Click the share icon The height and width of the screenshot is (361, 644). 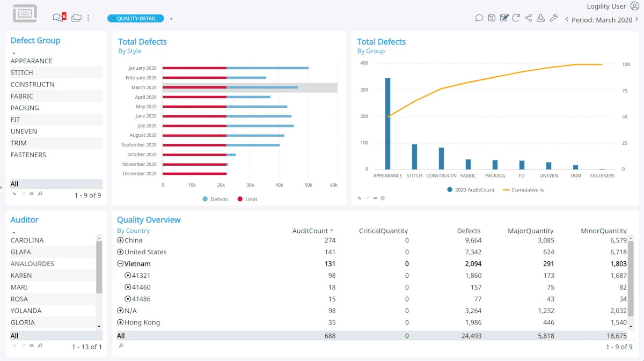528,18
